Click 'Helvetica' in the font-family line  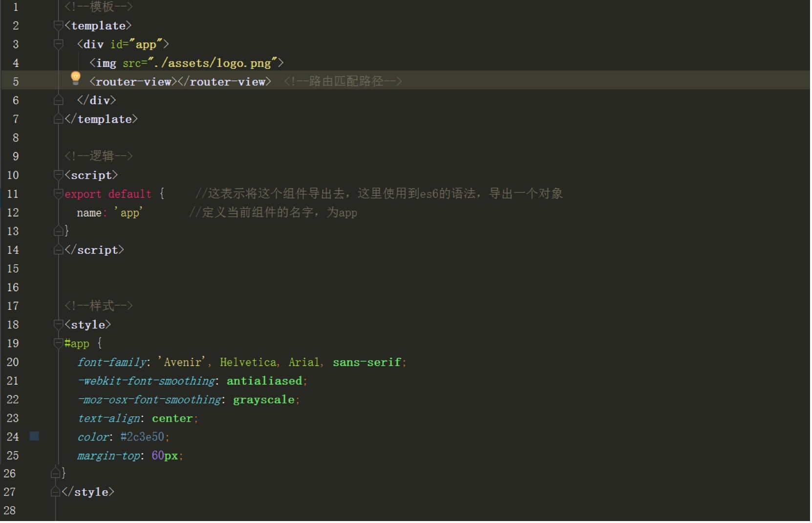[248, 362]
